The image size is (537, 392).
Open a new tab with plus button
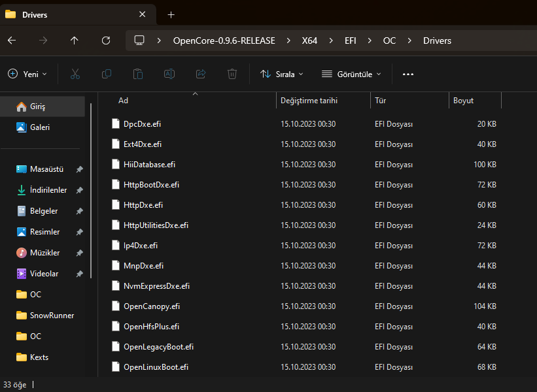click(x=171, y=14)
